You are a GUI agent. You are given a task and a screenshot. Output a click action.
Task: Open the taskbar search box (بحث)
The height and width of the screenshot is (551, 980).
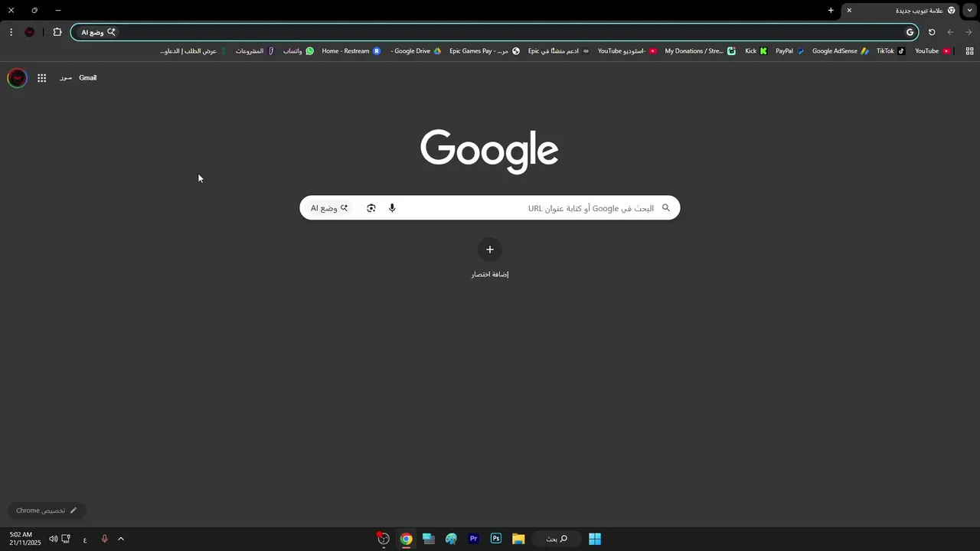click(557, 539)
